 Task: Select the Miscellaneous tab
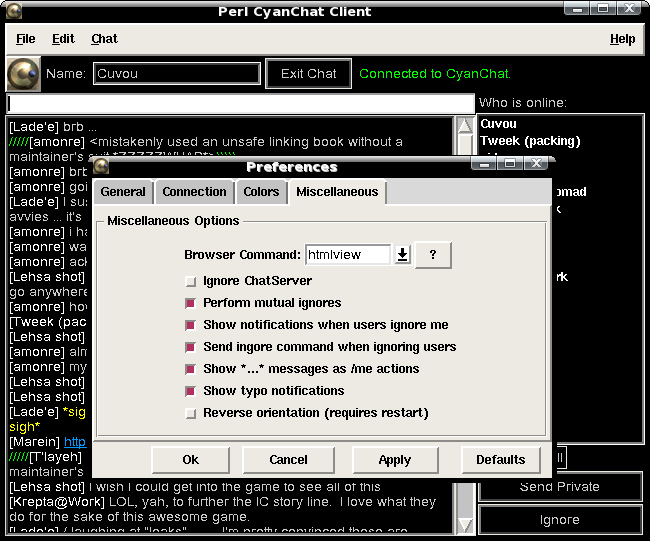click(337, 192)
